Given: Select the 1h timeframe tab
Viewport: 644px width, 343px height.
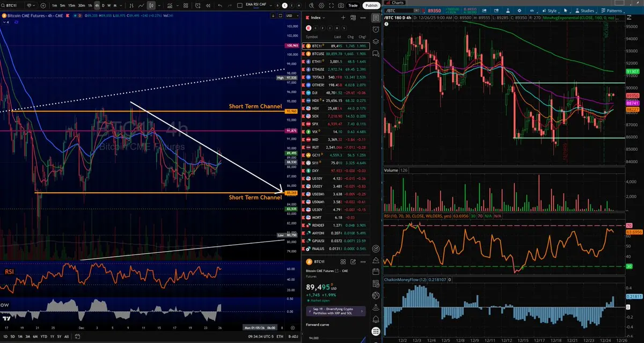Looking at the screenshot, I should click(x=90, y=5).
